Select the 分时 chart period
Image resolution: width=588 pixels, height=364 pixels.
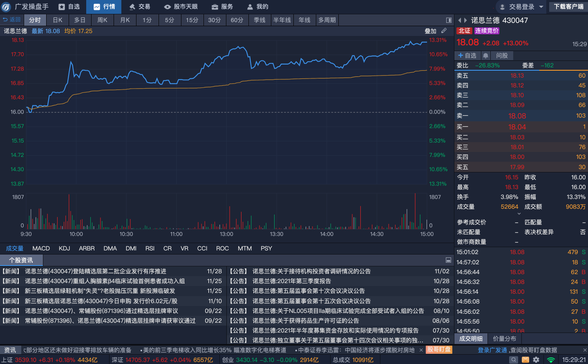pyautogui.click(x=35, y=20)
